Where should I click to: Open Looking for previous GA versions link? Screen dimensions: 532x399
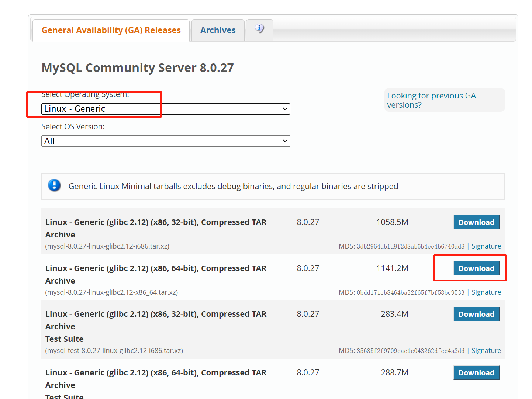(431, 100)
